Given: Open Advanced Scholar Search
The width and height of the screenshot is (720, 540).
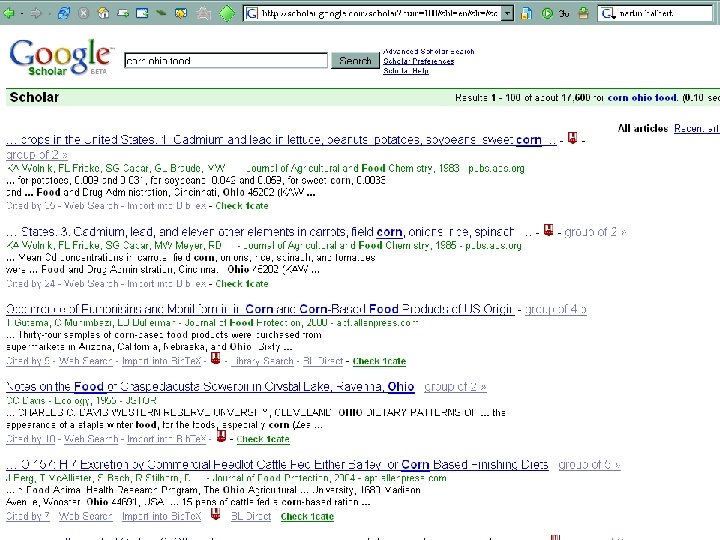Looking at the screenshot, I should click(x=429, y=51).
